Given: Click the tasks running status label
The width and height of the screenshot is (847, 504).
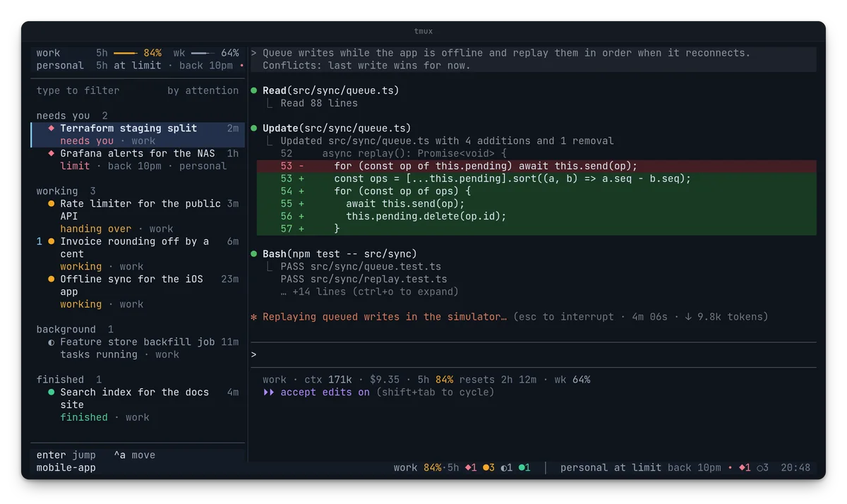Looking at the screenshot, I should point(99,355).
